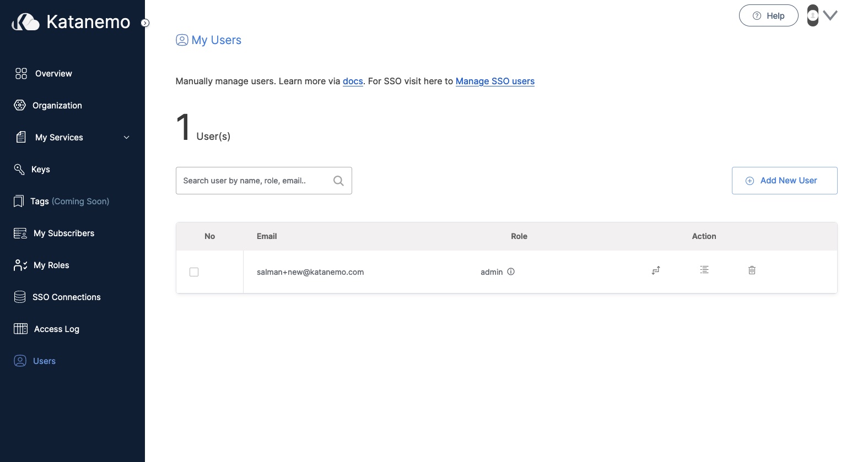Click the Tags bookmark icon
Viewport: 868px width, 462px height.
coord(19,201)
